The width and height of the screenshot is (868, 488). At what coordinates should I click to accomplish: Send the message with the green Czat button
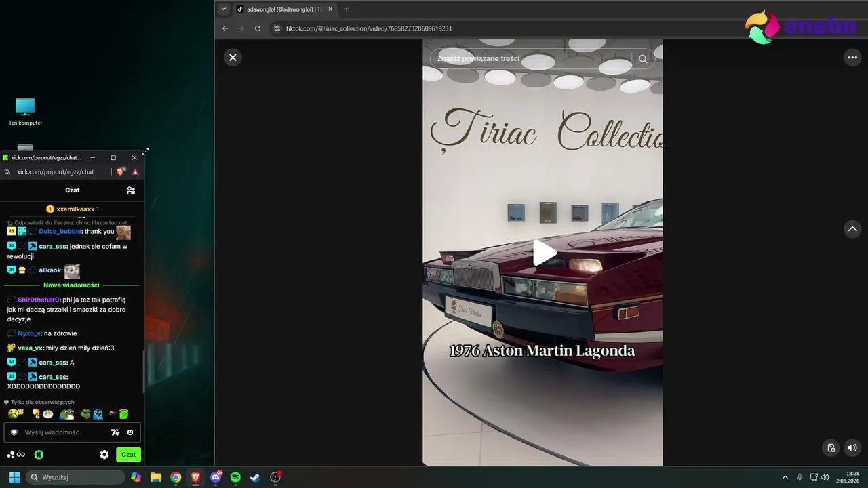[x=128, y=455]
